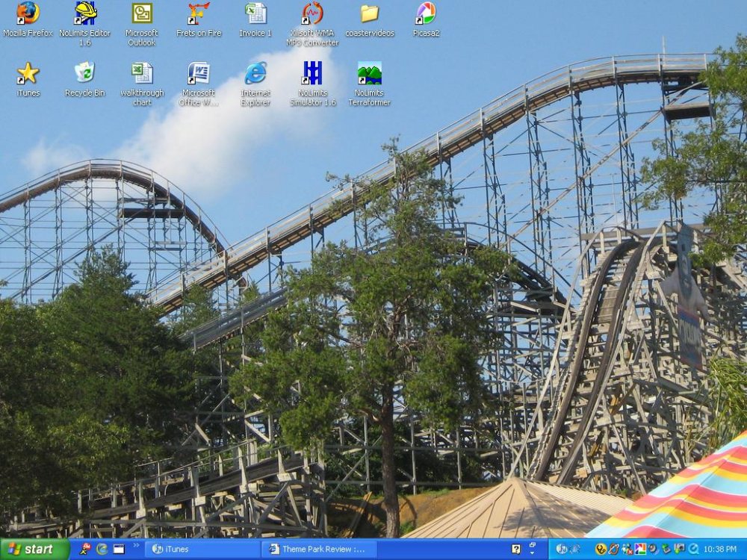Click the Windows start button
This screenshot has width=747, height=560.
pos(34,550)
